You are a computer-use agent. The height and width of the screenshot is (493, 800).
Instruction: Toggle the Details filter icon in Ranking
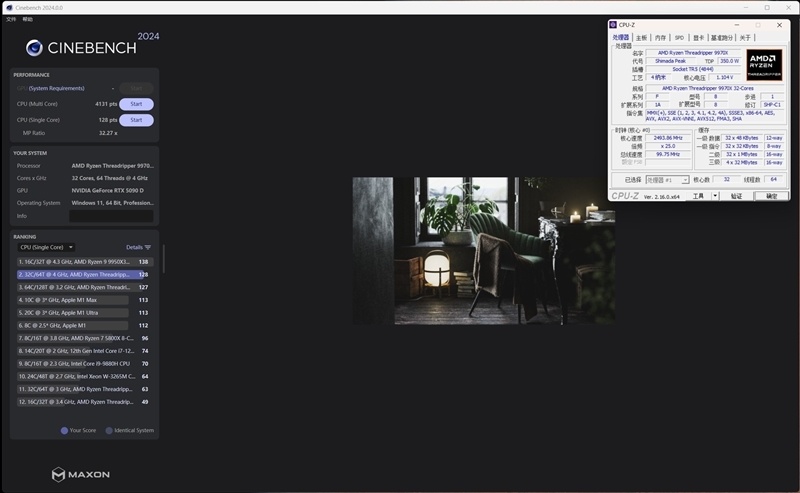coord(148,247)
